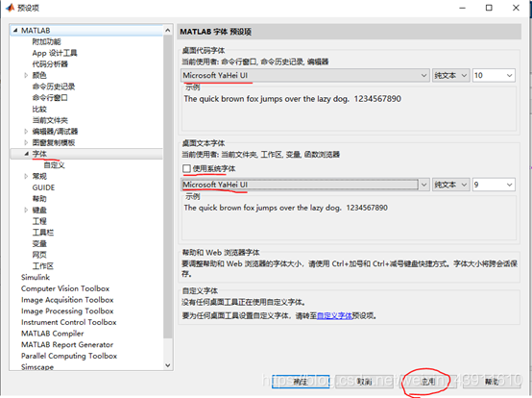
Task: Select 字体 in the preferences tree
Action: point(39,154)
